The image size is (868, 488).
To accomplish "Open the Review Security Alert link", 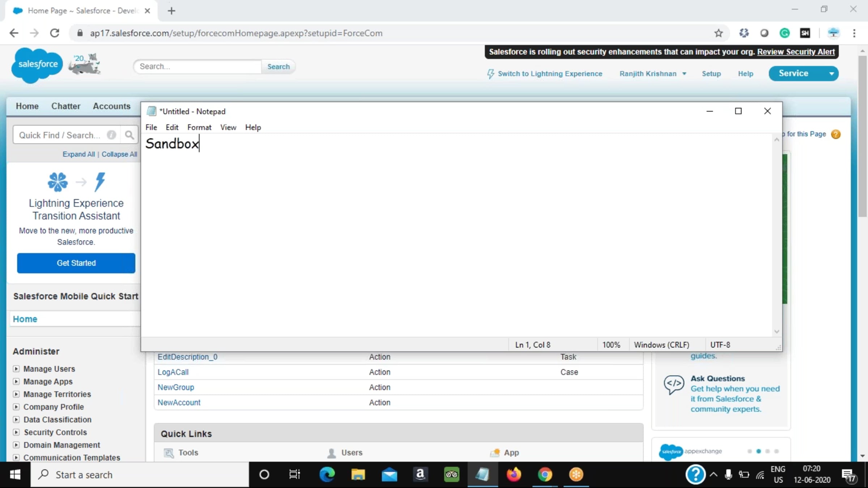I will 796,52.
